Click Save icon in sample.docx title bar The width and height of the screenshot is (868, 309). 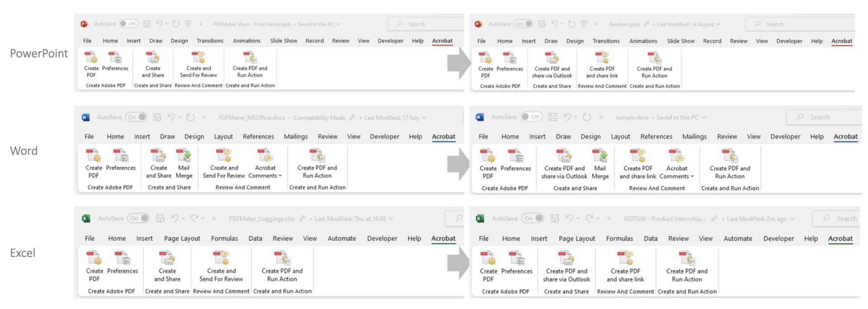pos(552,117)
